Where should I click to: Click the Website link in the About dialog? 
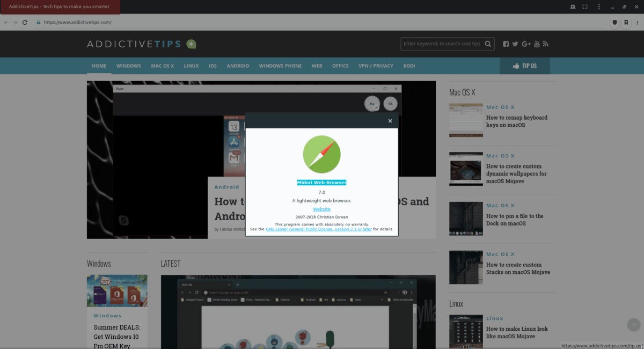322,209
